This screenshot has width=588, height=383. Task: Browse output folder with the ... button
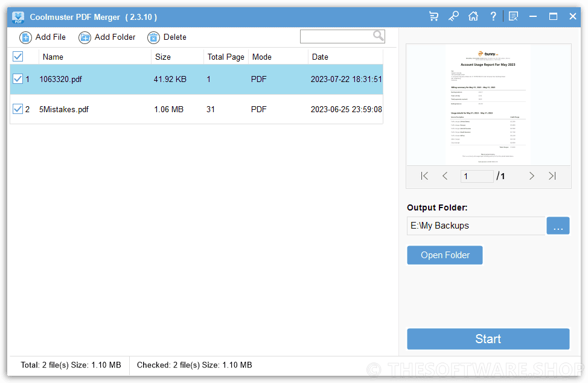[558, 226]
